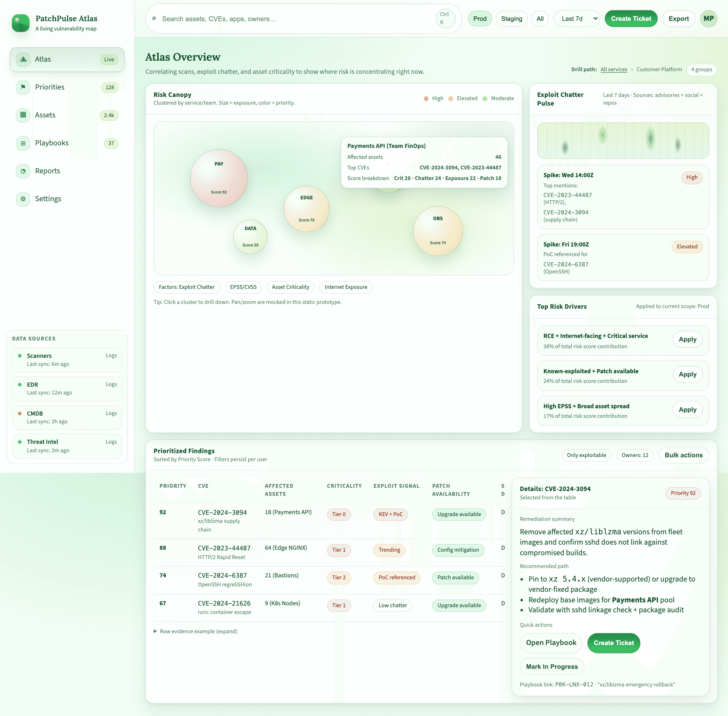Click the Playbooks list icon
The image size is (728, 716).
click(x=23, y=143)
